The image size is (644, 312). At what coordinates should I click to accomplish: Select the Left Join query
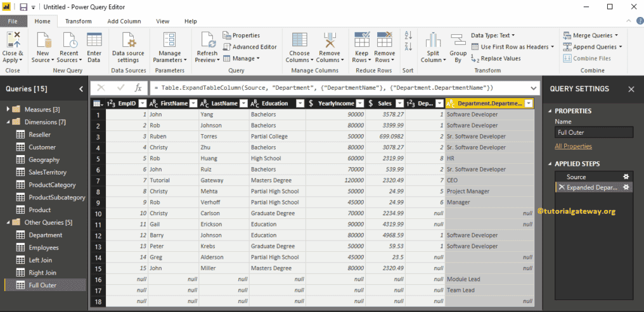[41, 260]
